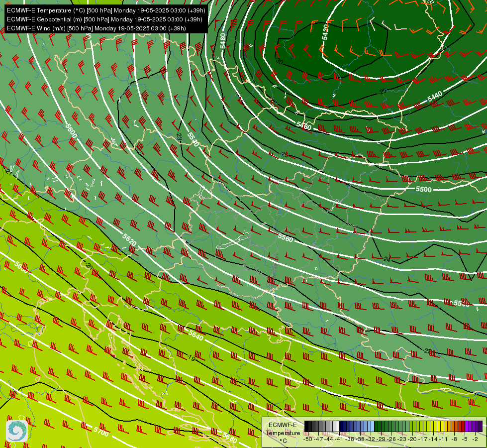Image resolution: width=487 pixels, height=448 pixels.
Task: Click the ECMWF-E Temperature title line
Action: [x=106, y=10]
